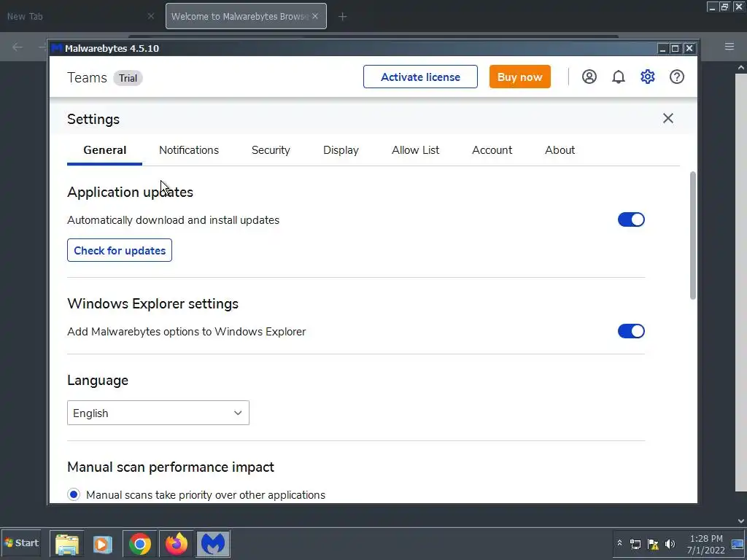This screenshot has height=560, width=747.
Task: Click the volume speaker tray icon
Action: click(670, 544)
